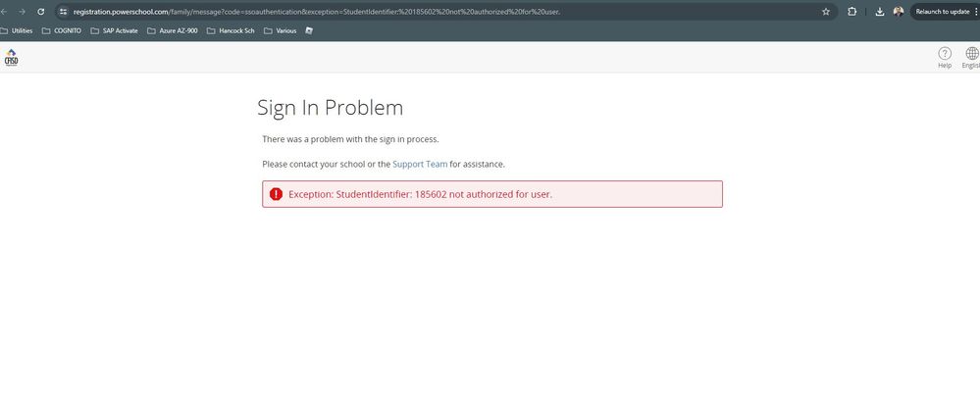This screenshot has width=980, height=400.
Task: Open the Help icon
Action: point(945,55)
